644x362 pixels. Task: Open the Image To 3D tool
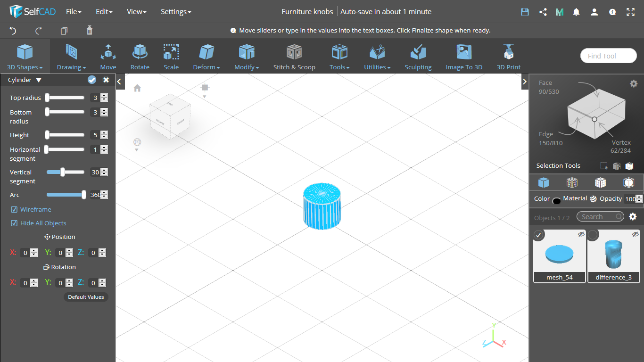[464, 57]
